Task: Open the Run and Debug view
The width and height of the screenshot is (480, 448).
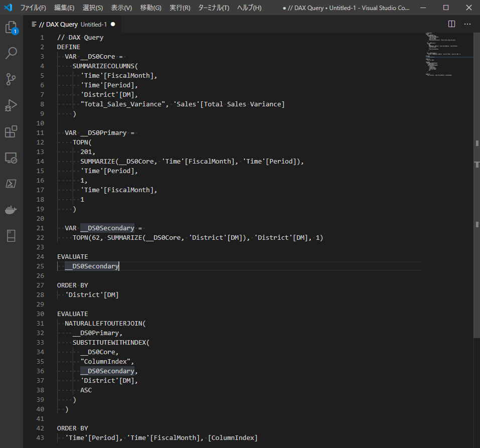Action: [12, 105]
